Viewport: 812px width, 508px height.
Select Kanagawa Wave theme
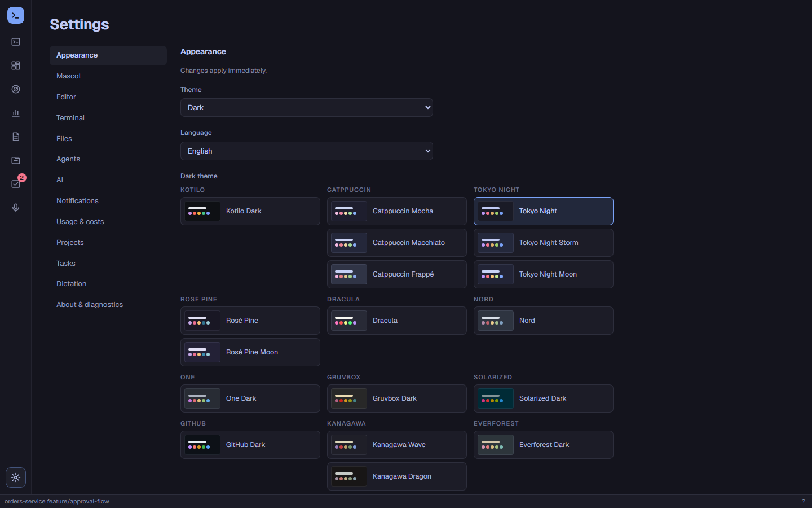point(397,445)
